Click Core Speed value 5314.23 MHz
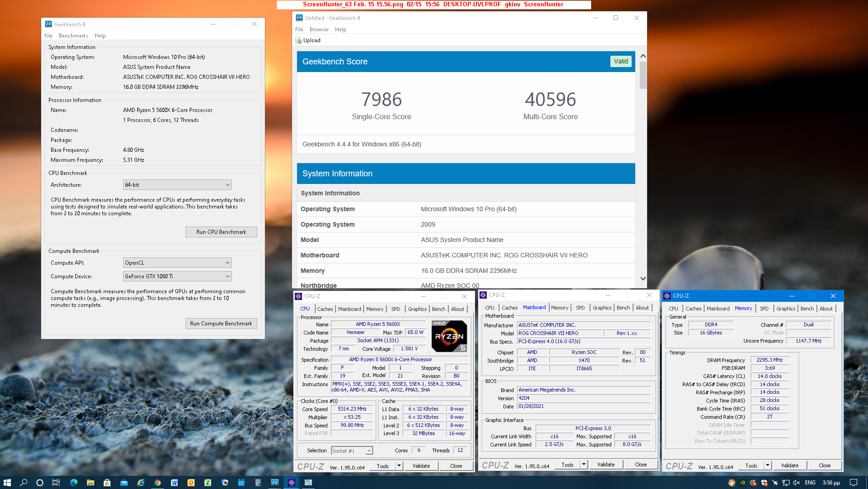 pos(352,409)
